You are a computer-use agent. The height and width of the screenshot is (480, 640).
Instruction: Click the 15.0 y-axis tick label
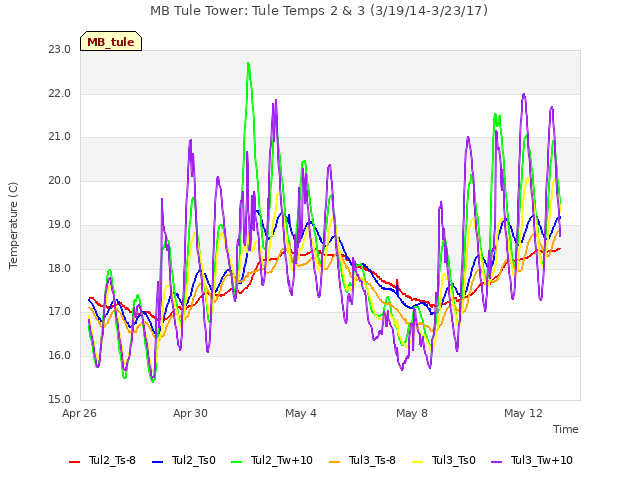(x=60, y=399)
